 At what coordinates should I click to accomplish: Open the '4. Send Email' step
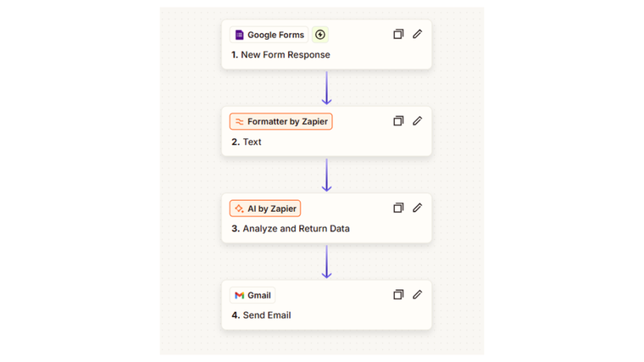[x=261, y=315]
